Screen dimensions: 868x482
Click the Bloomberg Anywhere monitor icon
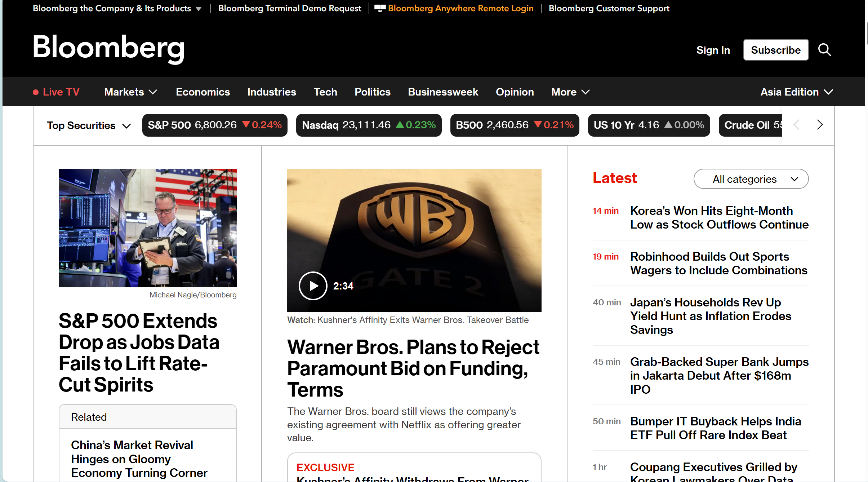pyautogui.click(x=380, y=8)
